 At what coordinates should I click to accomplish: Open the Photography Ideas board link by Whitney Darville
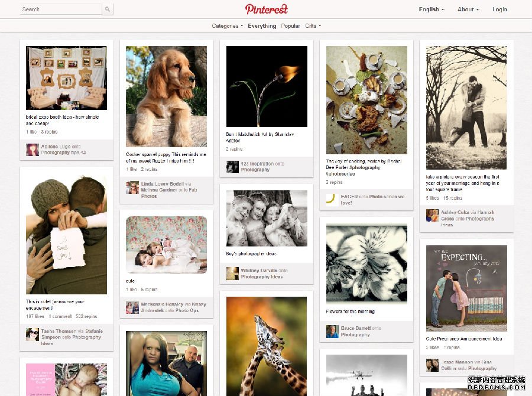coord(262,277)
